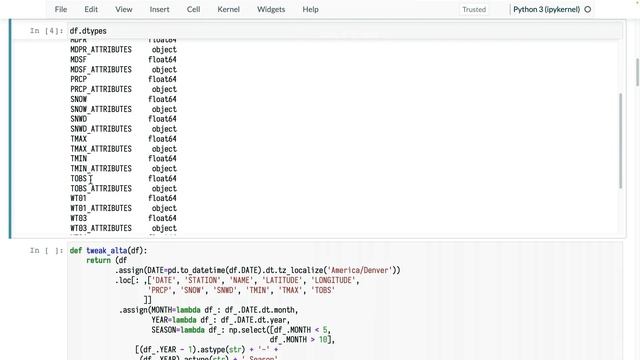Screen dimensions: 640x360
Task: Click the PRCP_ATTRIBUTES row in output
Action: (x=123, y=89)
